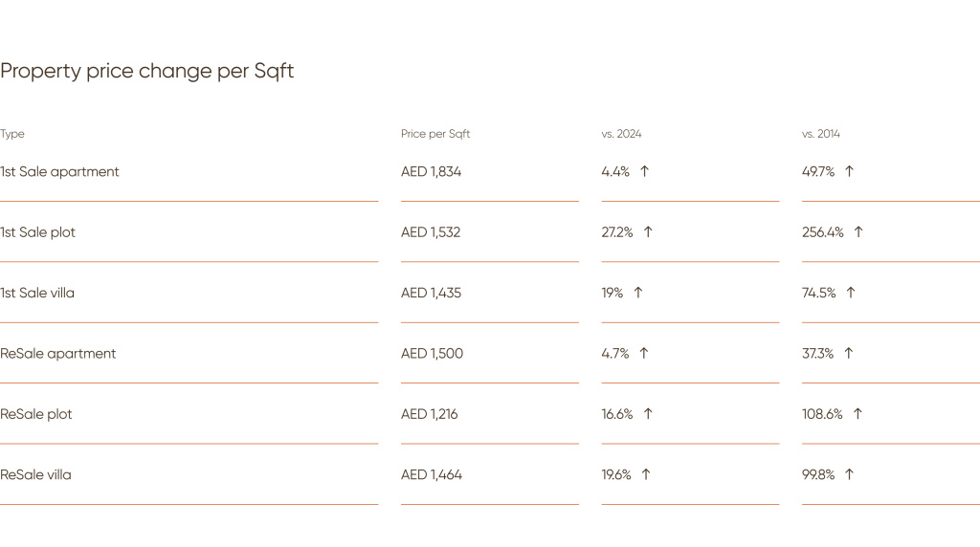Click up arrow next to 49.7% value
The image size is (980, 547).
(850, 171)
